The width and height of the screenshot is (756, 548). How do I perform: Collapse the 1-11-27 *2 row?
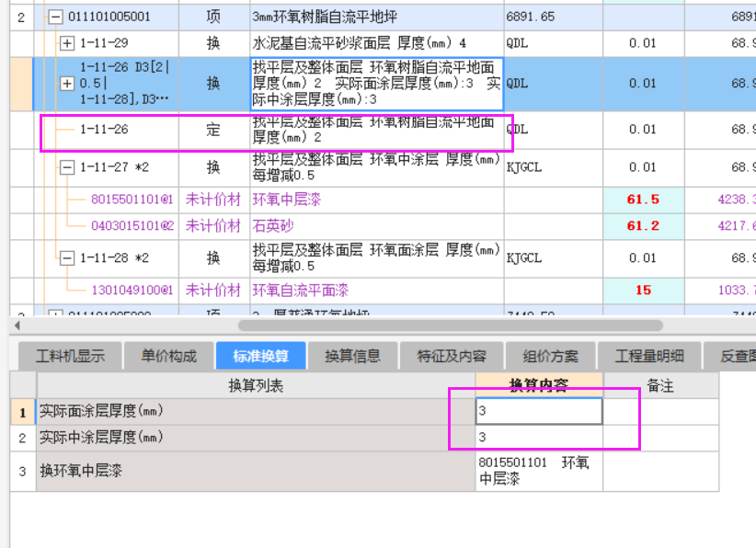click(67, 167)
